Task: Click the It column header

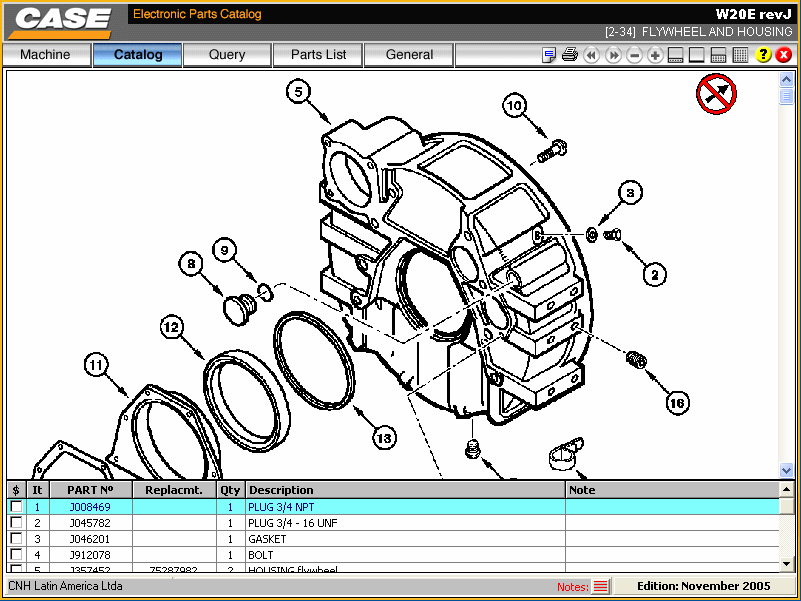Action: coord(38,490)
